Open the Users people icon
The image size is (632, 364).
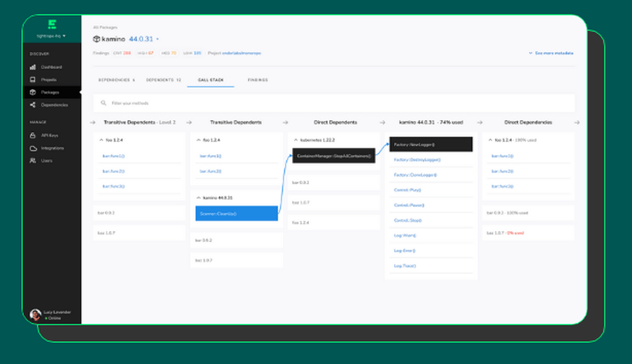tap(33, 161)
